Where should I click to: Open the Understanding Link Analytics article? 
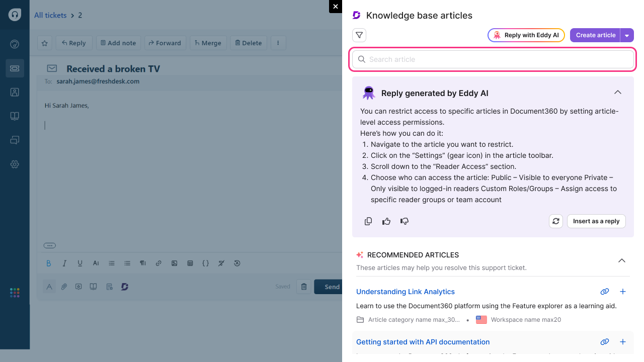(x=405, y=292)
